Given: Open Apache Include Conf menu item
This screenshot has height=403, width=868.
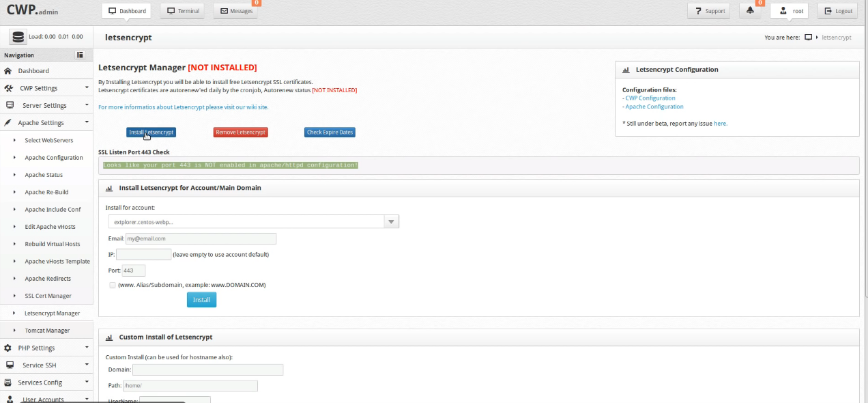Looking at the screenshot, I should 53,210.
